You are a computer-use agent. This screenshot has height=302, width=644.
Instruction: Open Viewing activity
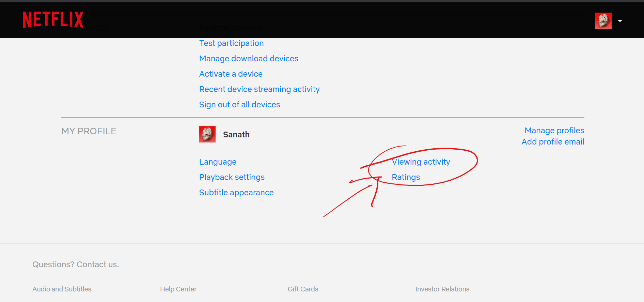(421, 162)
